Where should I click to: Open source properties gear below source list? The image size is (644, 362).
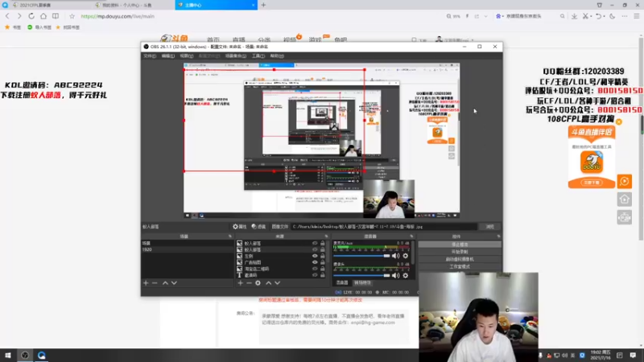(258, 283)
